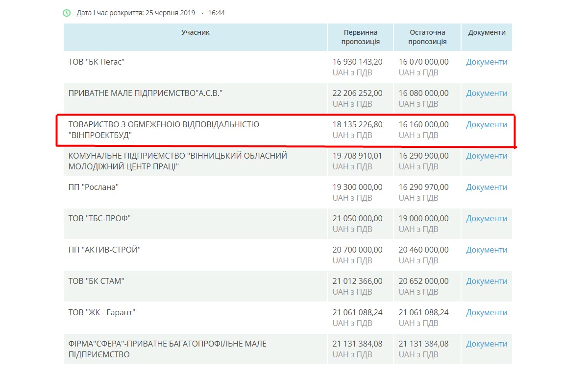Open Документи link for ПП "АКТИВ-СТРОЙ"
This screenshot has width=588, height=372.
[487, 250]
